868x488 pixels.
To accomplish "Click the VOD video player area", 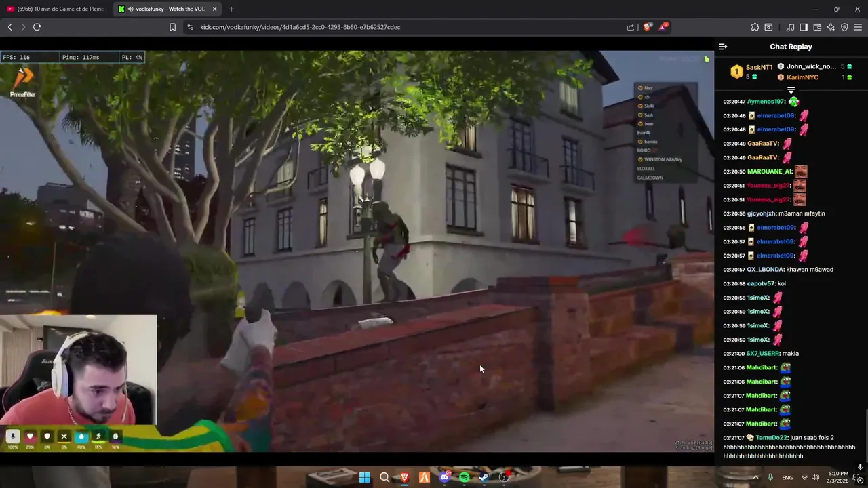I will point(357,251).
